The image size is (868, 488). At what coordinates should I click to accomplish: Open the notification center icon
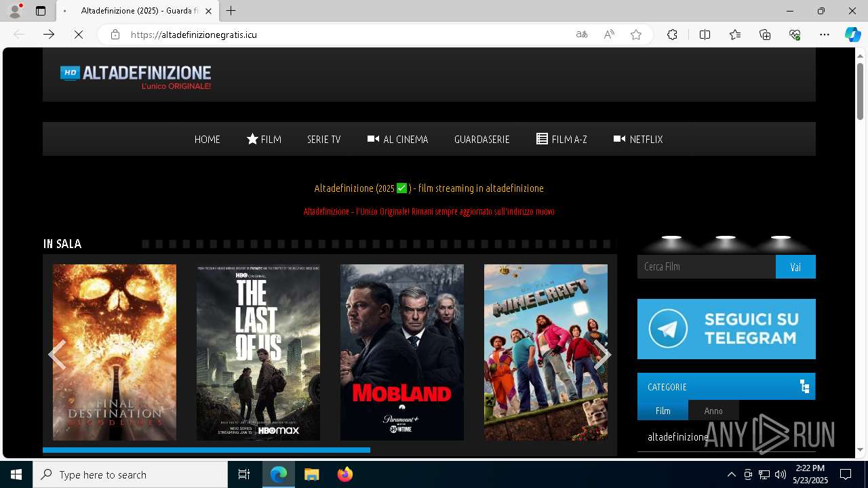point(846,474)
